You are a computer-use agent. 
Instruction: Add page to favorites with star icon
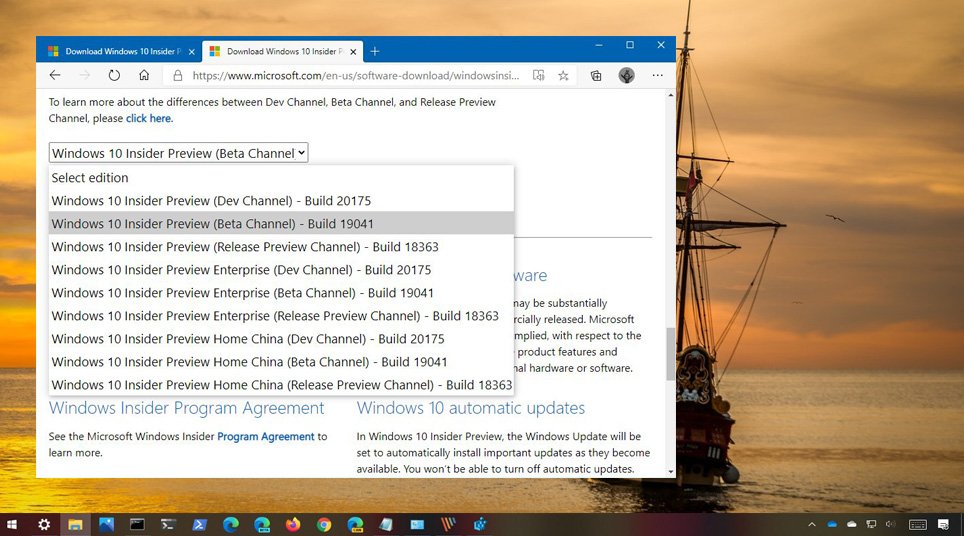564,75
